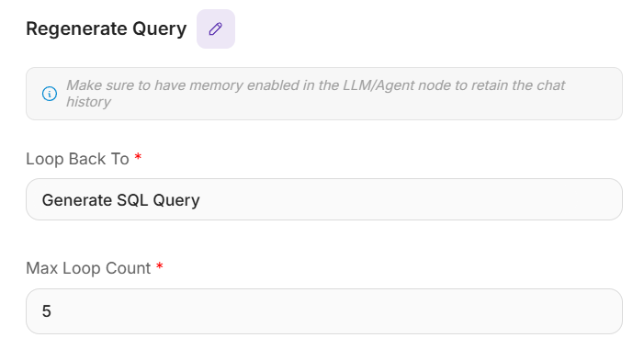The height and width of the screenshot is (349, 644).
Task: Click chat text in the info banner
Action: pos(550,85)
